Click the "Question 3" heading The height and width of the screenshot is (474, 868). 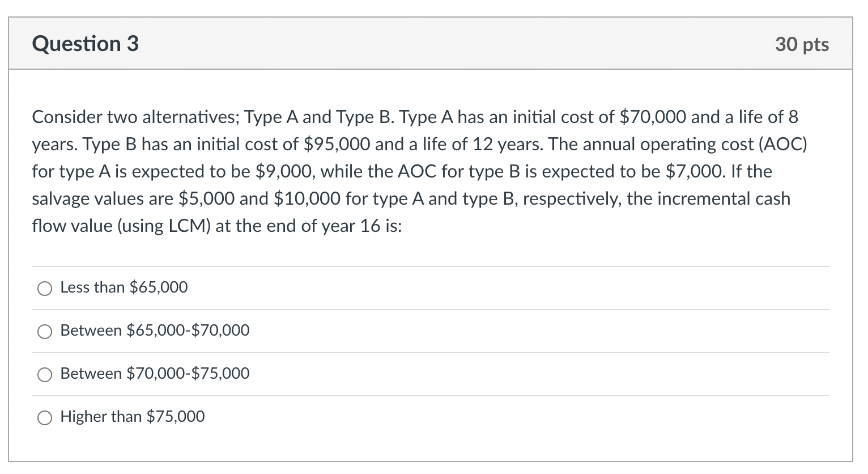(85, 43)
